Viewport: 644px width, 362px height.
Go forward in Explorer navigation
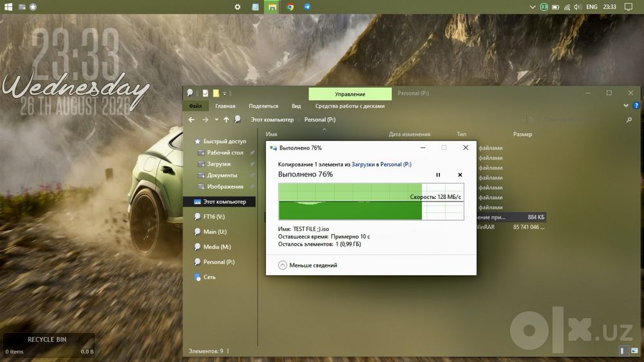pyautogui.click(x=205, y=120)
